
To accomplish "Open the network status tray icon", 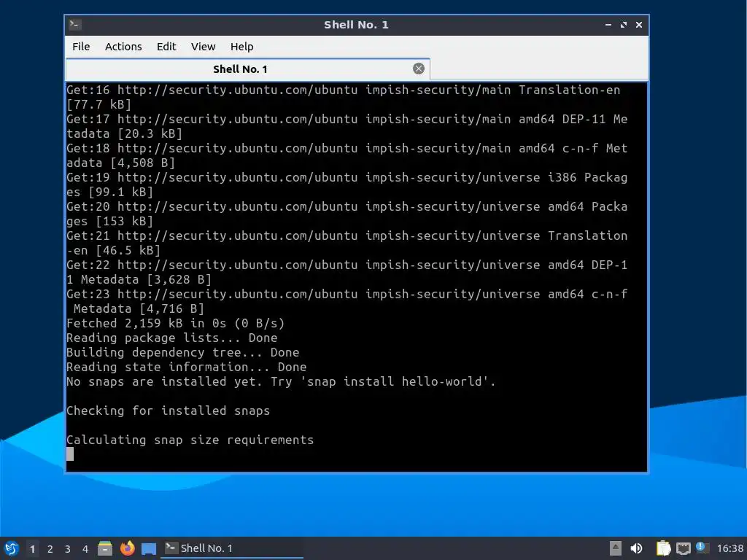I will 683,548.
